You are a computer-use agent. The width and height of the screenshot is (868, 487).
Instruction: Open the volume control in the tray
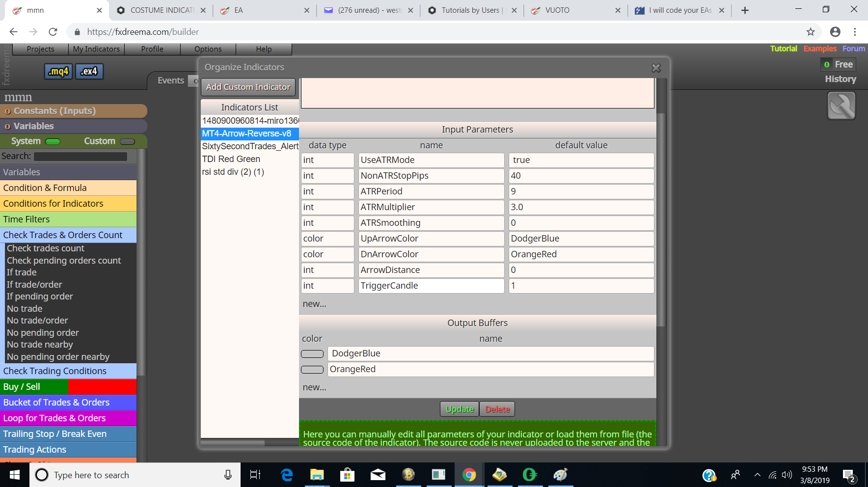787,475
